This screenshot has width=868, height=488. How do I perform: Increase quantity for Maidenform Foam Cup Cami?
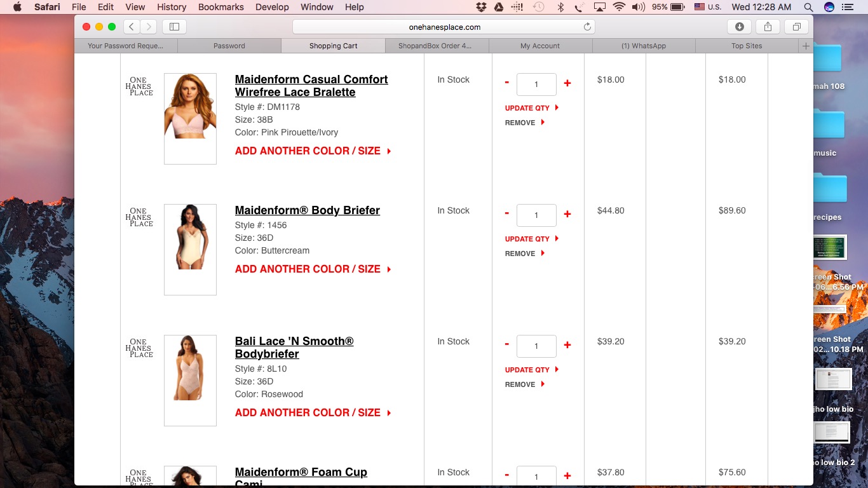point(567,476)
